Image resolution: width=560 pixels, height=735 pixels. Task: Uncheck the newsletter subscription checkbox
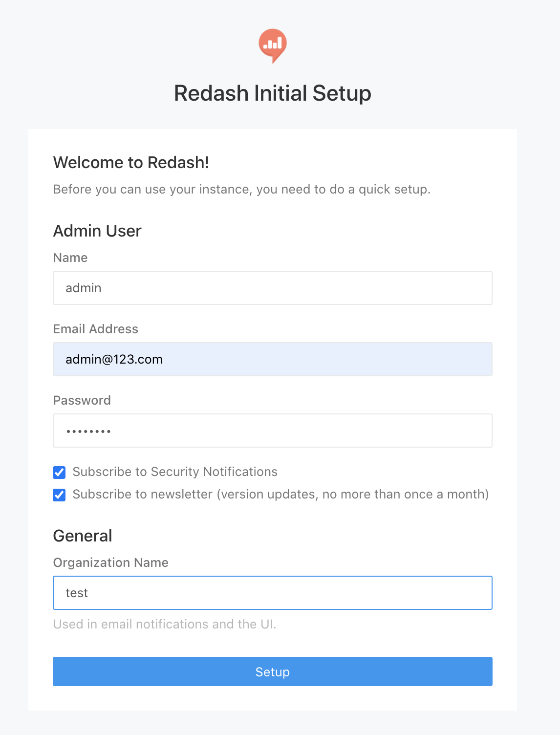pos(59,495)
